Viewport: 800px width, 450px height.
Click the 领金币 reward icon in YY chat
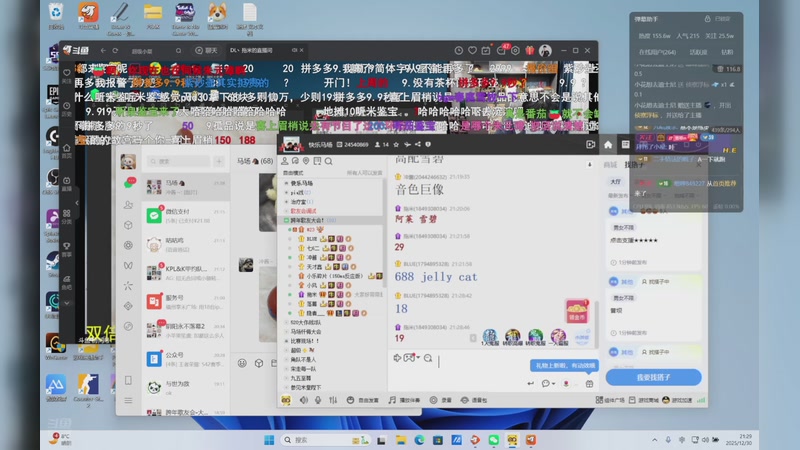[577, 311]
